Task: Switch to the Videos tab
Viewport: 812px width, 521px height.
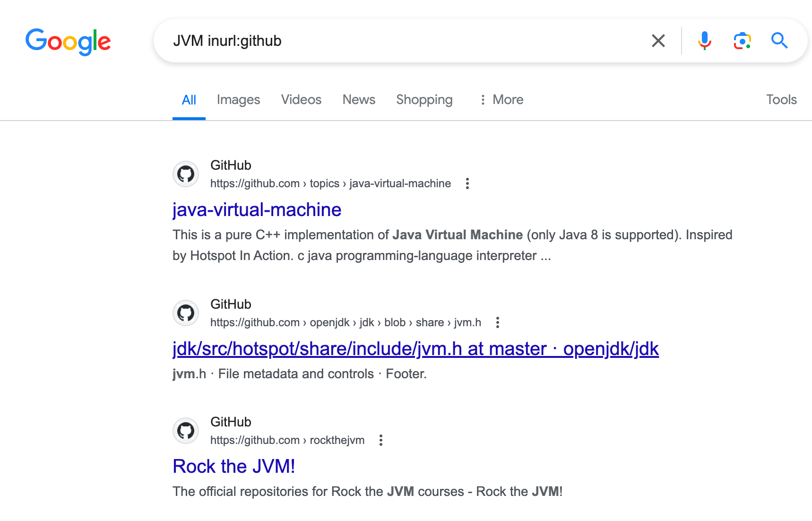Action: (x=301, y=100)
